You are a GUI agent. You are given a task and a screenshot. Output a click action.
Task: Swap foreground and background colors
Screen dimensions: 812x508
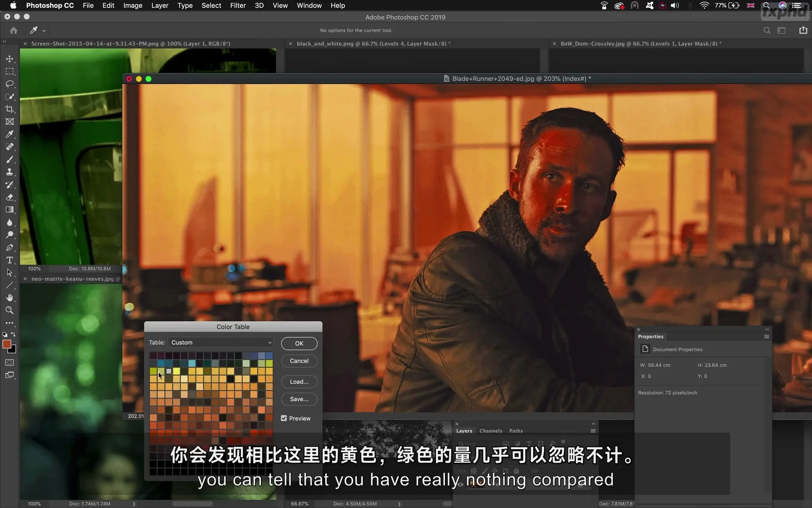point(13,334)
